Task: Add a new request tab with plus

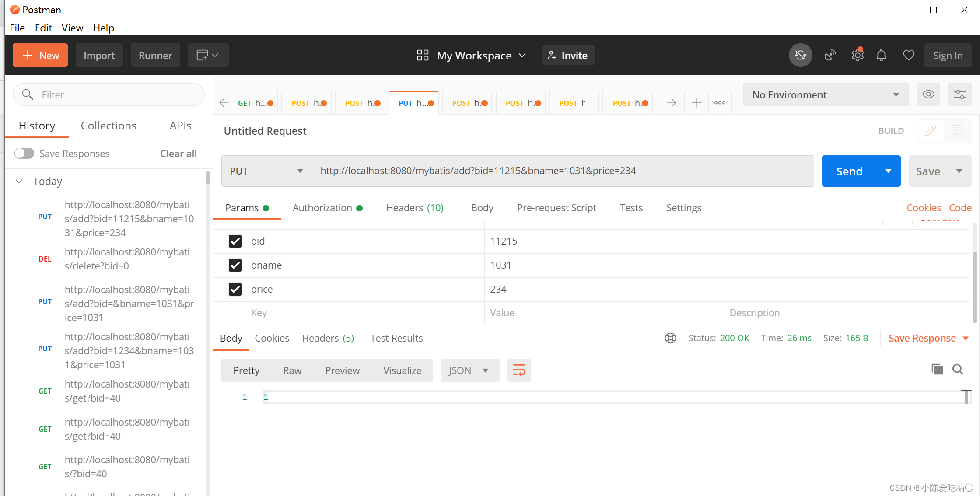Action: pyautogui.click(x=696, y=103)
